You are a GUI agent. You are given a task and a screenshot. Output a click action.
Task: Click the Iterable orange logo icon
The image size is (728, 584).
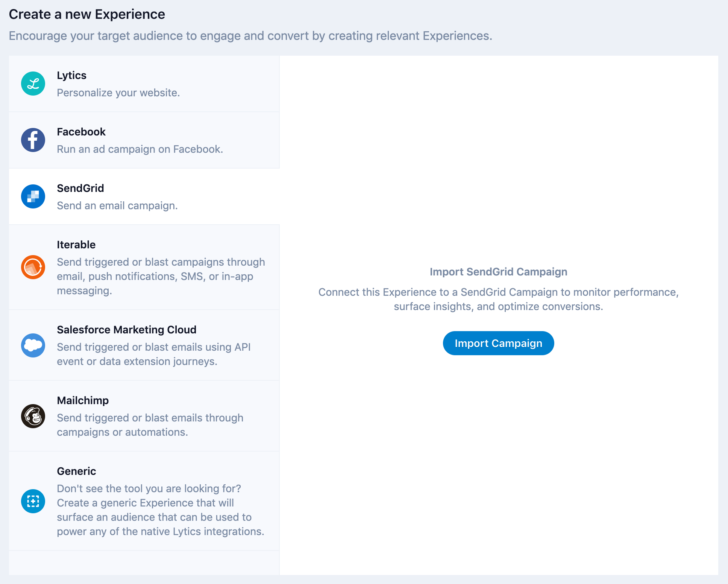pos(33,267)
